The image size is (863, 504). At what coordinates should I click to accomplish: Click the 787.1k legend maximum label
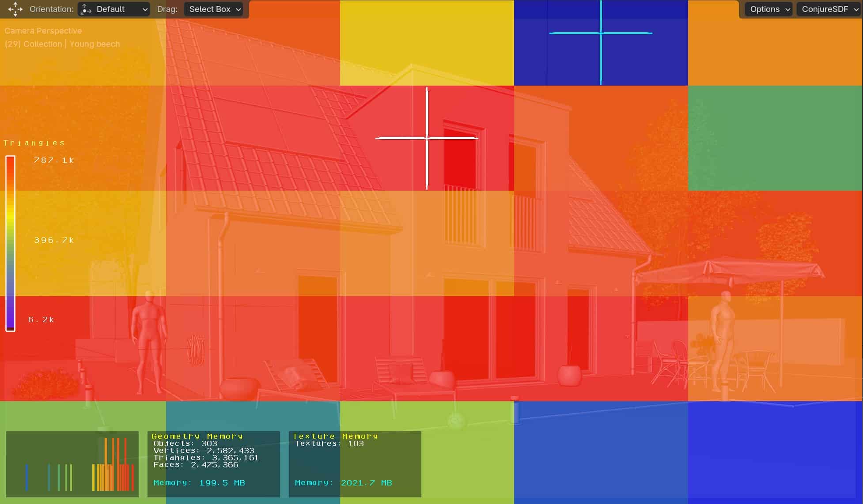point(54,160)
